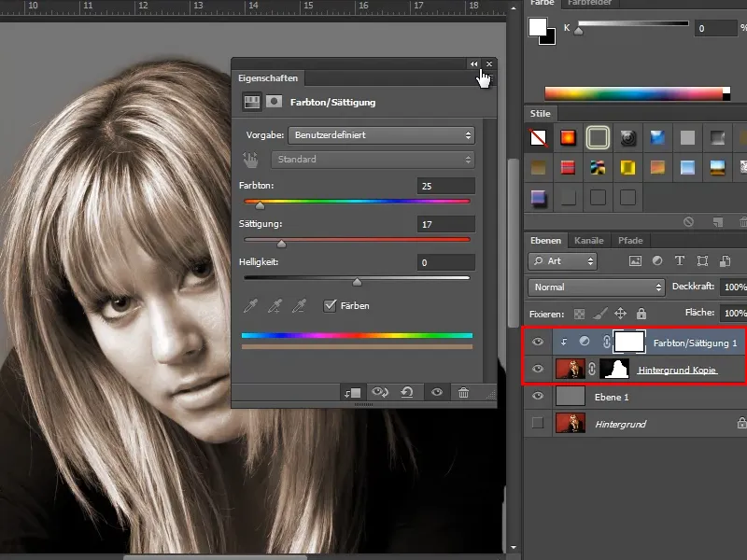Select the no-style (red slash) swatch in Stile
Screen dimensions: 747x560
(x=539, y=138)
